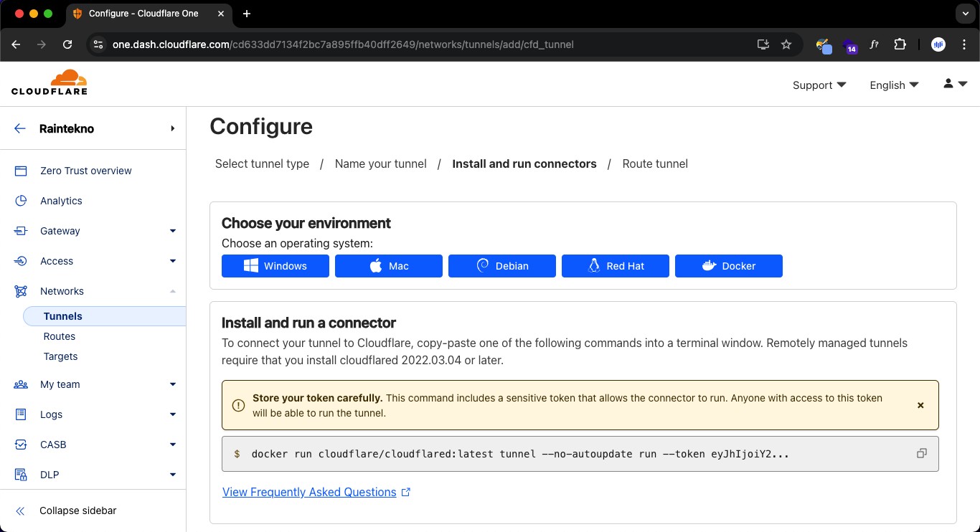
Task: Click the Cloudflare logo
Action: click(x=50, y=82)
